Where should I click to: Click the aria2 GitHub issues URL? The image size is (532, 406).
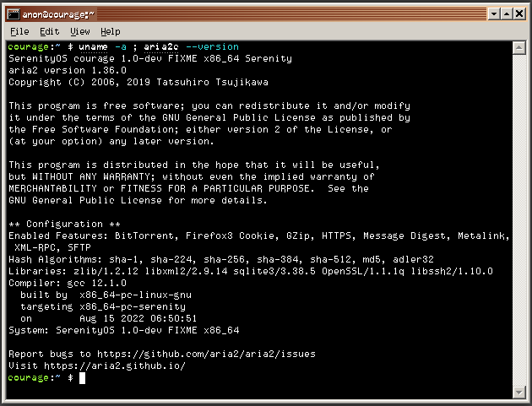206,355
